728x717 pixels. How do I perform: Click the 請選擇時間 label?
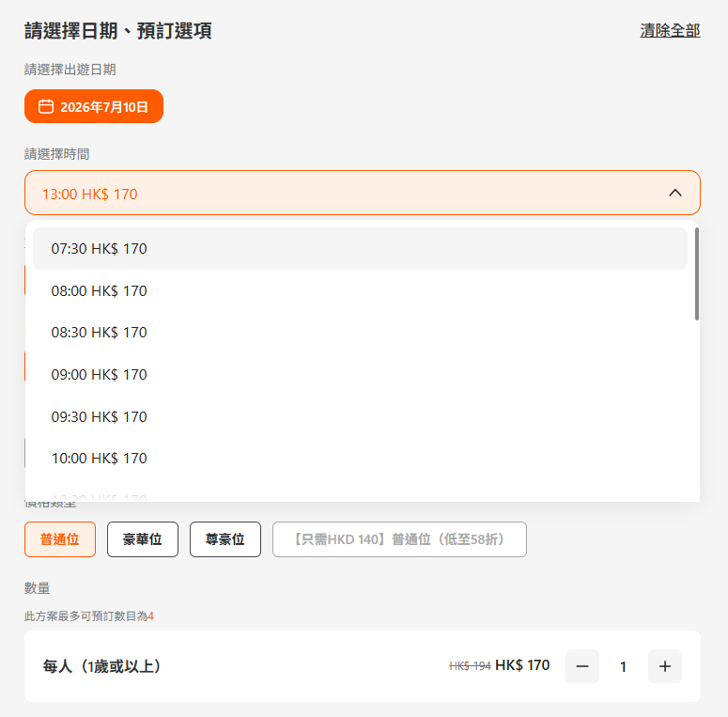pyautogui.click(x=56, y=154)
